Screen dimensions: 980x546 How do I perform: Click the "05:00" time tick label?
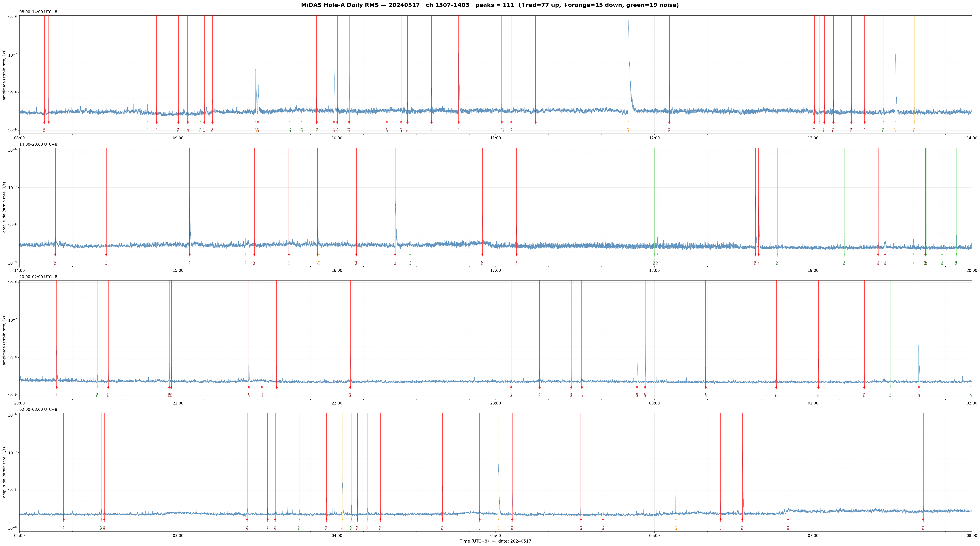pos(496,536)
